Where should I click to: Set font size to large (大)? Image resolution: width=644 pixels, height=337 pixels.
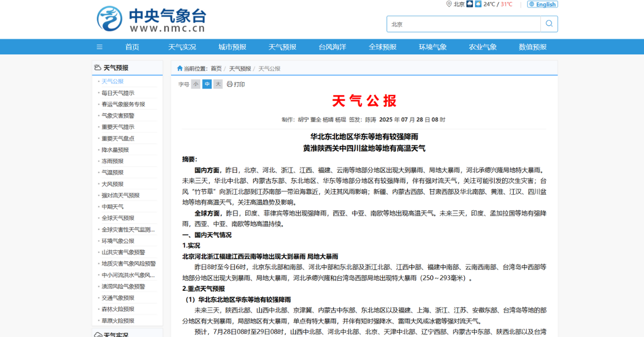click(x=218, y=84)
